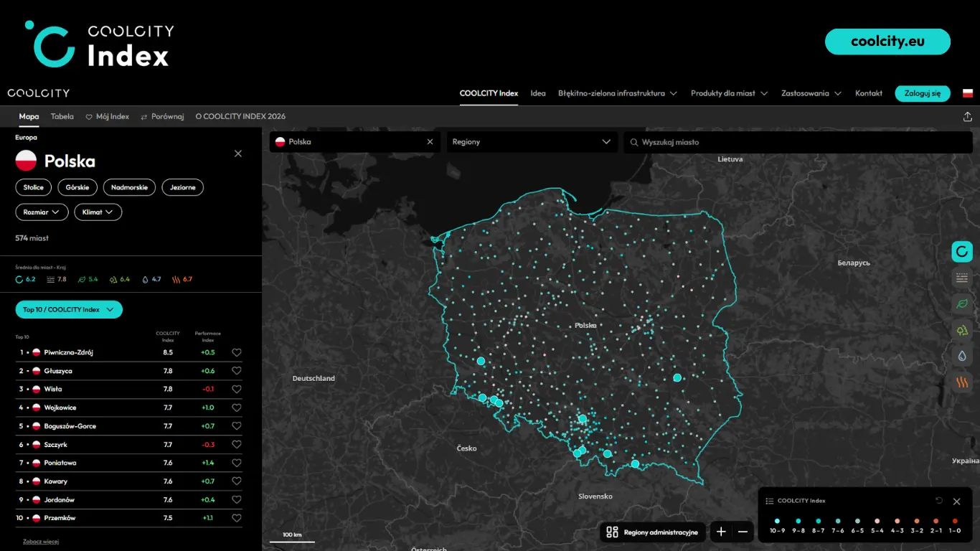The width and height of the screenshot is (980, 551).
Task: Toggle the Górskie filter chip
Action: [x=77, y=187]
